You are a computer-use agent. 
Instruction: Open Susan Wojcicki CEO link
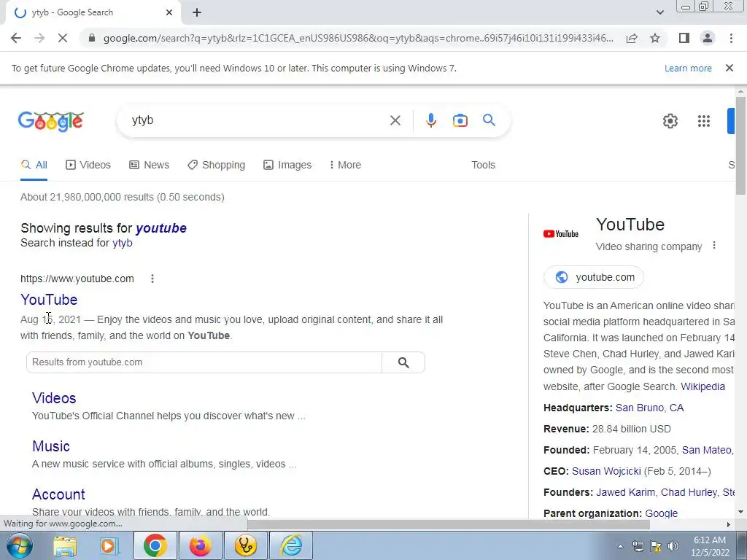(606, 472)
